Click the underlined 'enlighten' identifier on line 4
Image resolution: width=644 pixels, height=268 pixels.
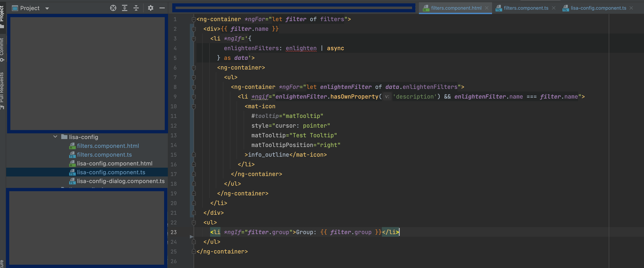point(301,48)
